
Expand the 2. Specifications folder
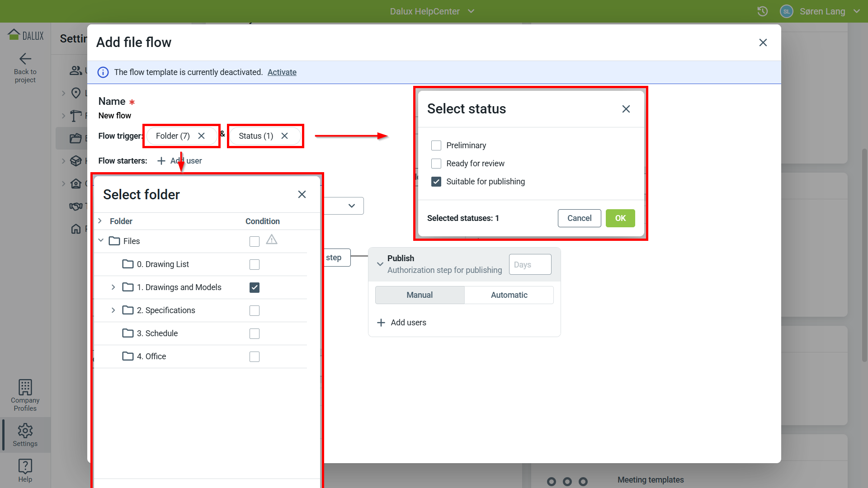[113, 310]
